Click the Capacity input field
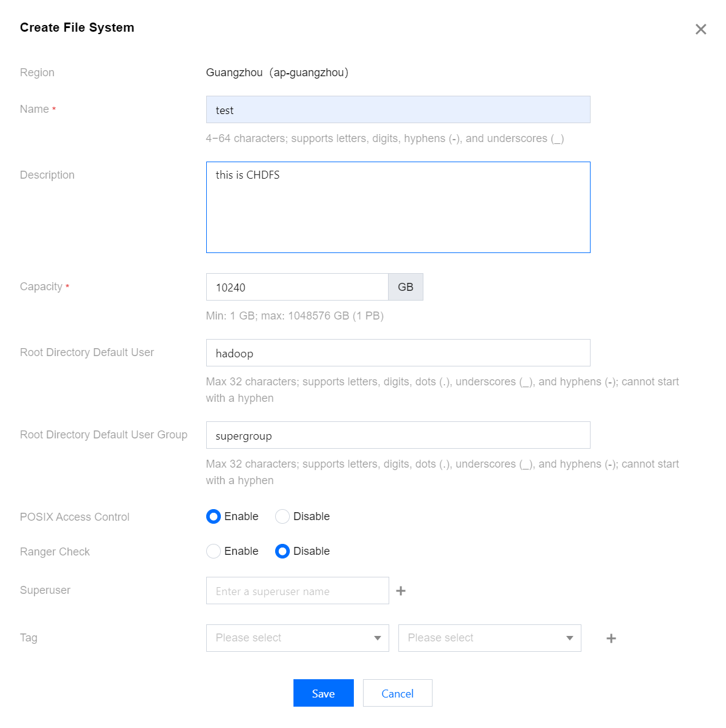This screenshot has width=726, height=728. (297, 287)
